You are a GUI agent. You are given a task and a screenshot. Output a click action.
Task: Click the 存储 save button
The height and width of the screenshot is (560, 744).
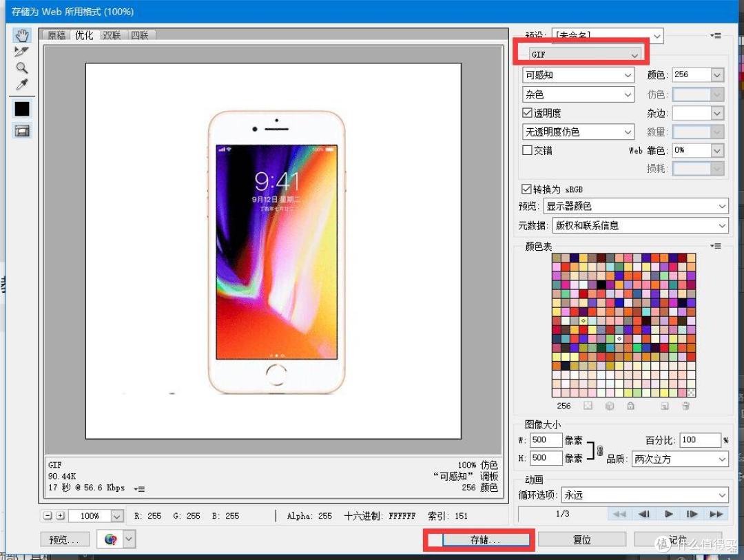tap(486, 539)
